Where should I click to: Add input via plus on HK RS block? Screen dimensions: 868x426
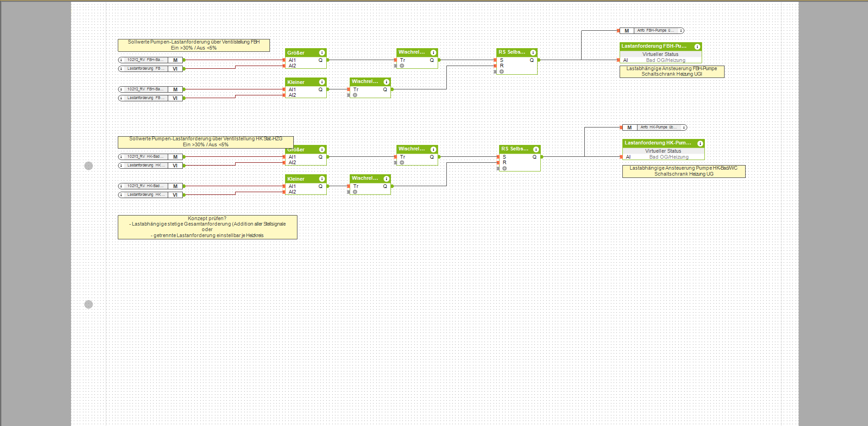pos(505,168)
